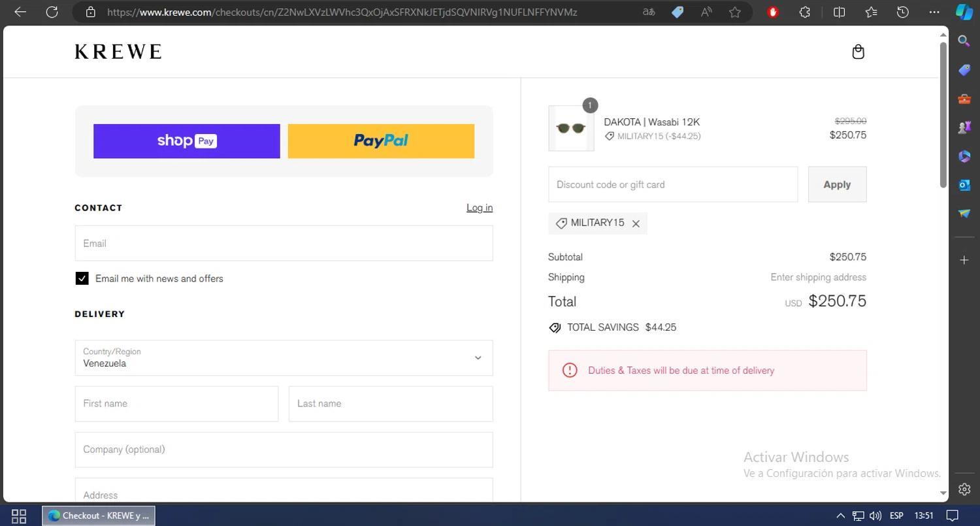Reload the page with the refresh icon
This screenshot has width=980, height=526.
tap(52, 12)
